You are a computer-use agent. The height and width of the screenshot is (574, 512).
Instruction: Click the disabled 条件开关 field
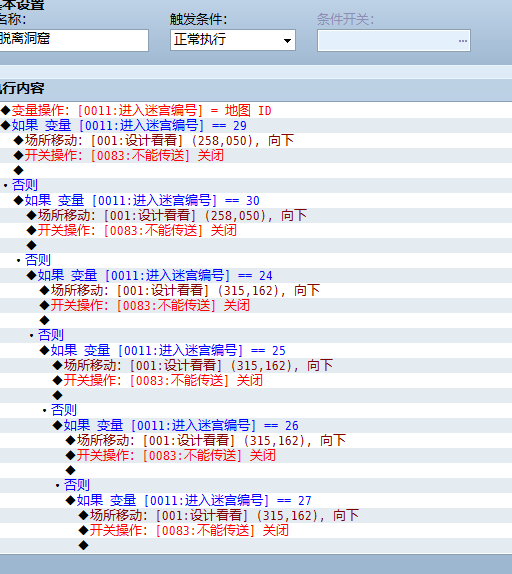[x=394, y=41]
